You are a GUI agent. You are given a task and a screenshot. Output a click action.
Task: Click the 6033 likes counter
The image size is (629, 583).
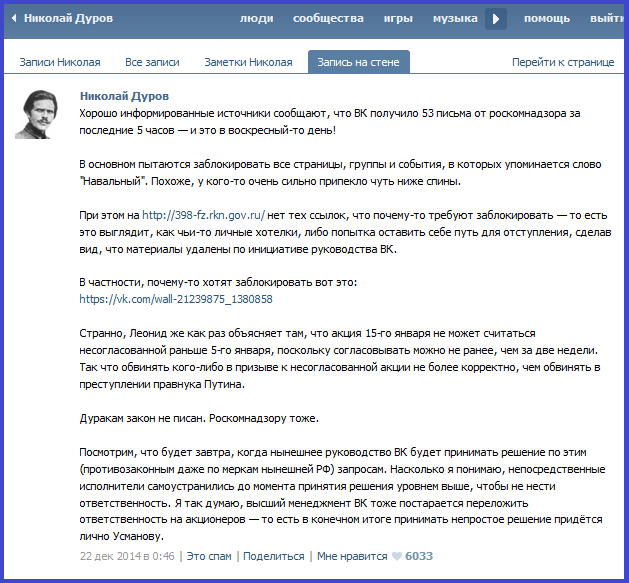(419, 556)
